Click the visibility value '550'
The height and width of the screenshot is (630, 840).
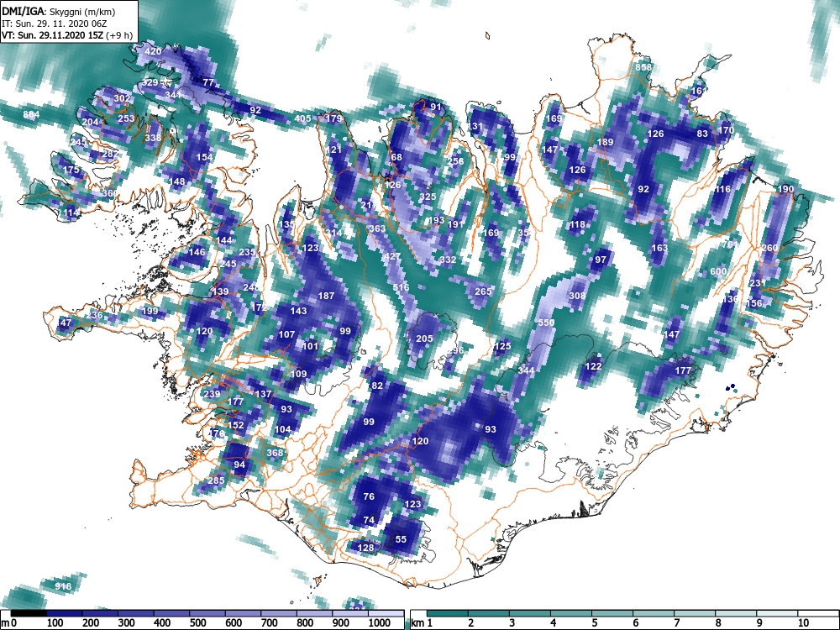[x=546, y=323]
